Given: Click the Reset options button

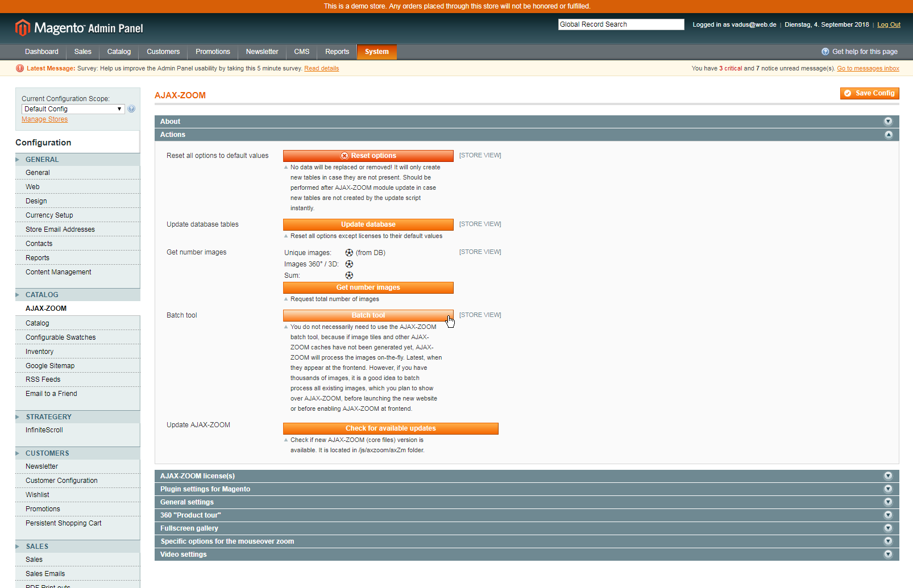Looking at the screenshot, I should click(368, 156).
